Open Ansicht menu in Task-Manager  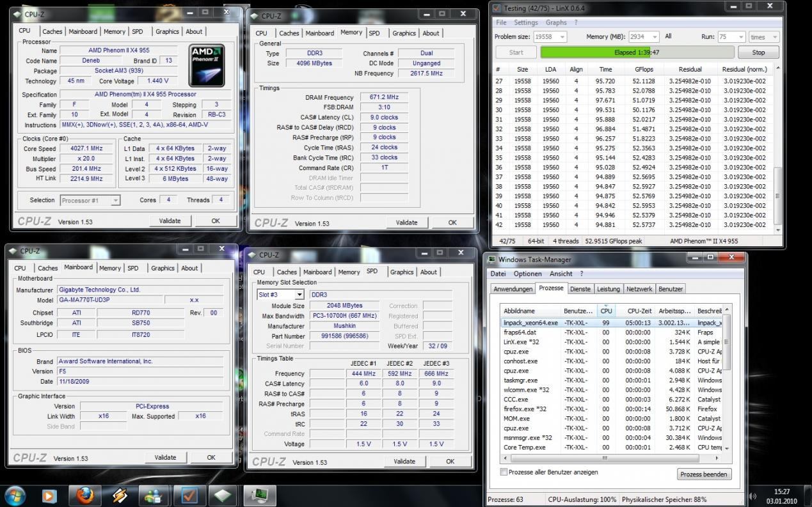(x=561, y=274)
